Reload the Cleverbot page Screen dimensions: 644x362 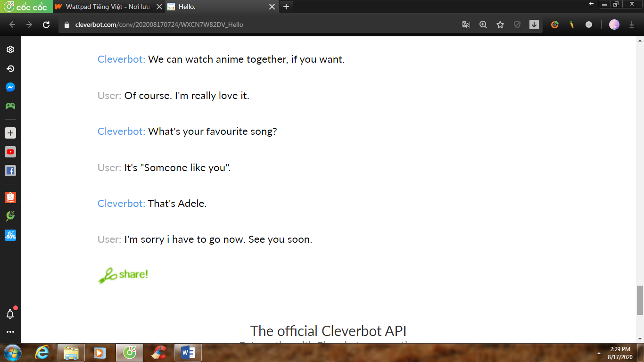pyautogui.click(x=46, y=25)
